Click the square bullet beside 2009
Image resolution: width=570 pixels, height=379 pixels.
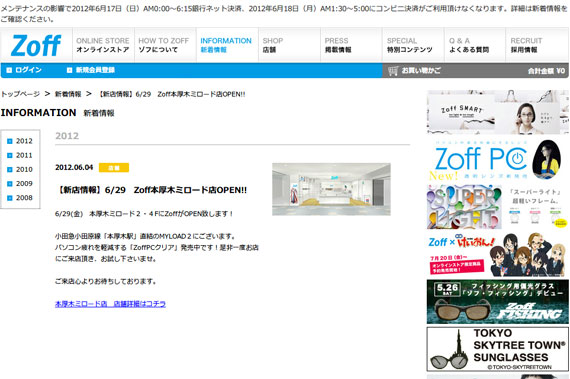[10, 184]
